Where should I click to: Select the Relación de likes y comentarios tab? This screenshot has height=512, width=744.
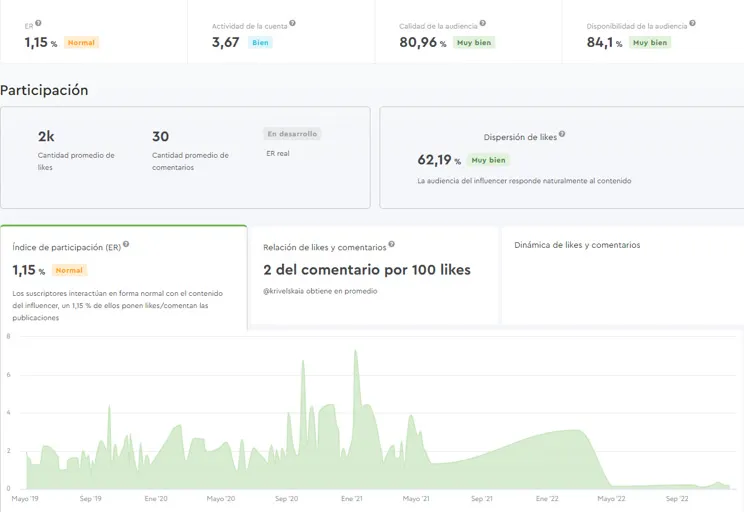pyautogui.click(x=374, y=276)
